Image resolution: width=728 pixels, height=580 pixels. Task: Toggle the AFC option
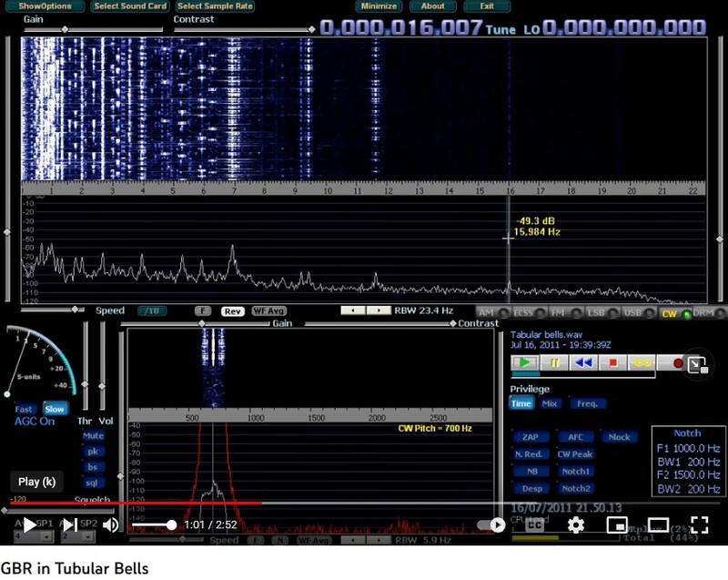coord(575,437)
